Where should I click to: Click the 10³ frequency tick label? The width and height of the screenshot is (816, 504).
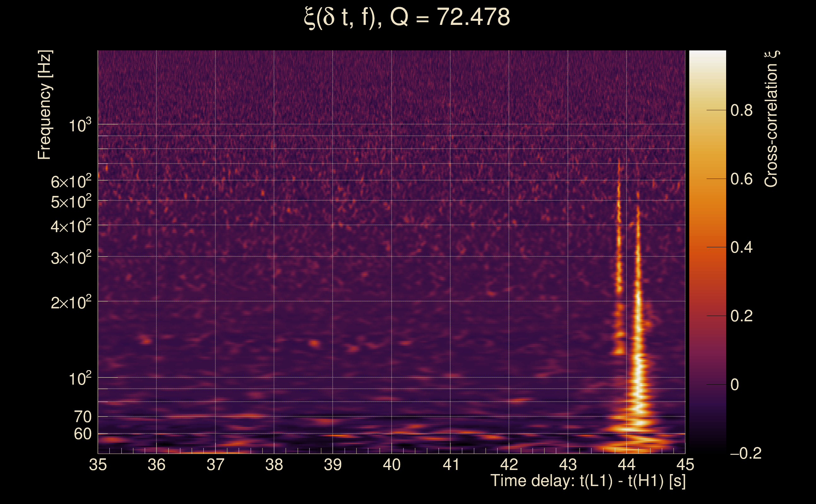(79, 126)
